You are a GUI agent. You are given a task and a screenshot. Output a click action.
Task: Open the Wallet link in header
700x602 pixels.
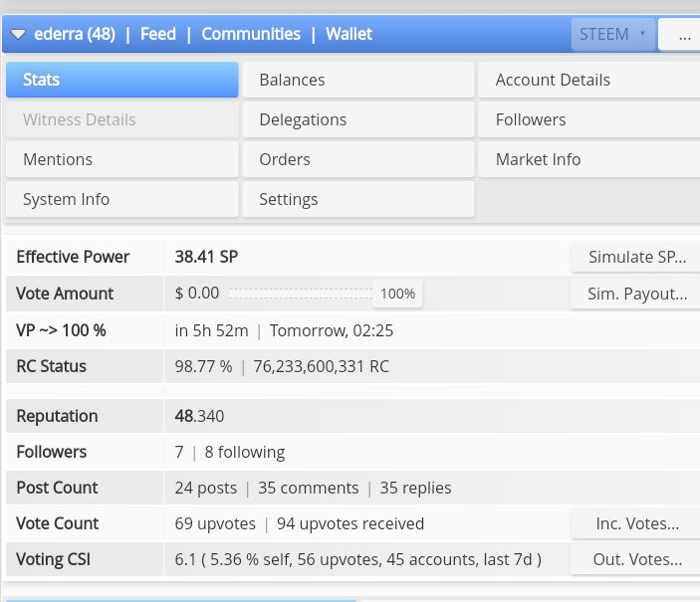click(x=350, y=34)
